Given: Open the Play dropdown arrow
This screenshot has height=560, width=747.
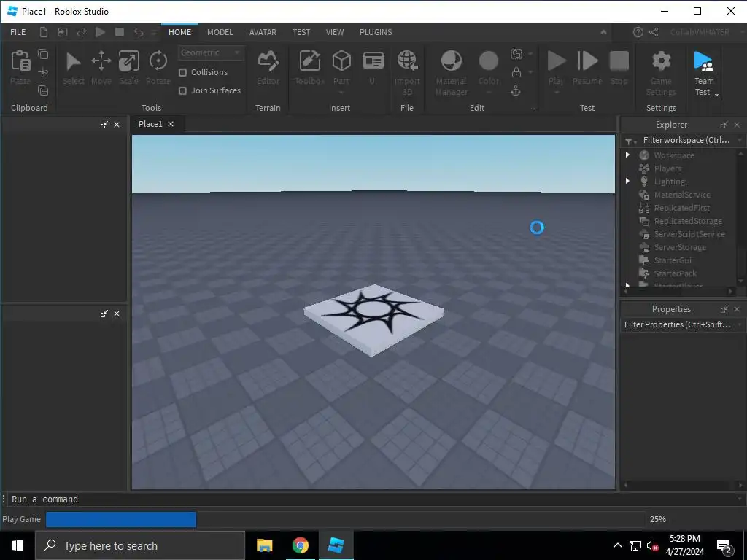Looking at the screenshot, I should 556,93.
